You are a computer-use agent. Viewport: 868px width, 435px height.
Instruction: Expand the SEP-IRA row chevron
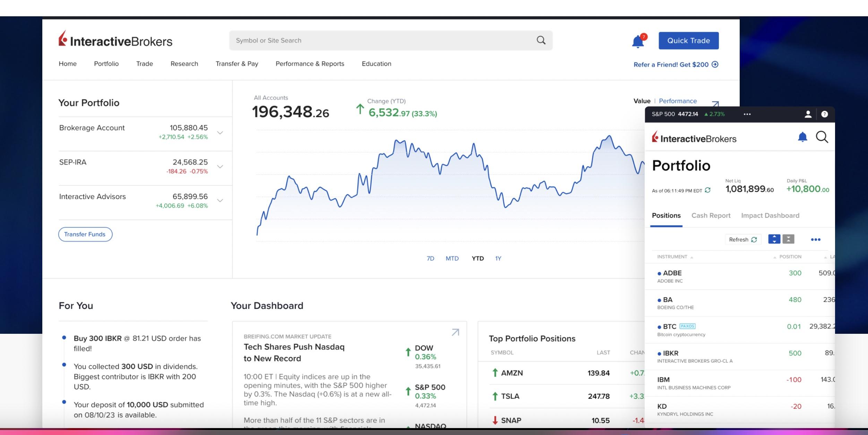(220, 167)
